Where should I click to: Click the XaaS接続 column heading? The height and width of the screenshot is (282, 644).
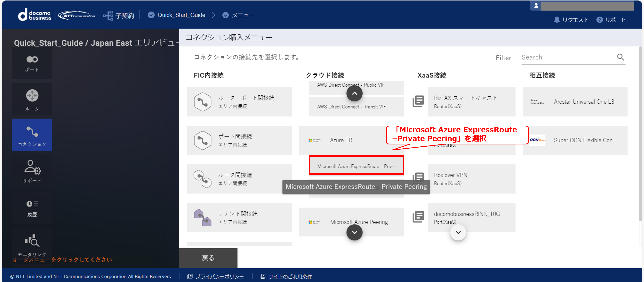432,75
